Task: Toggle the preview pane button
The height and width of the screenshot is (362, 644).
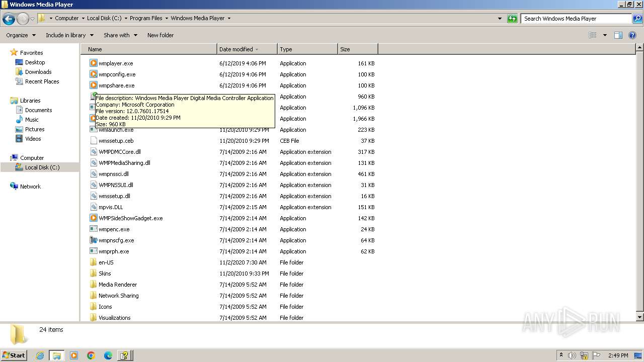Action: pos(618,35)
